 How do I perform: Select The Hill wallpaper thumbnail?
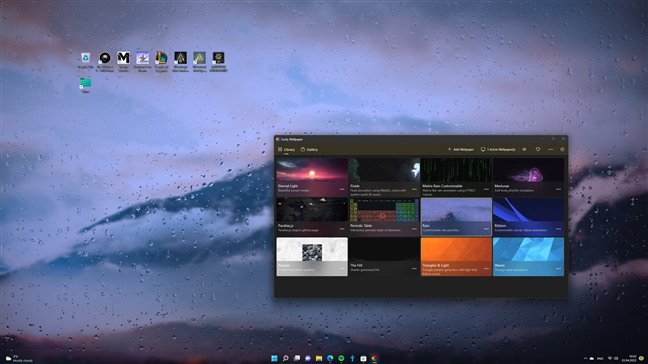pos(384,257)
